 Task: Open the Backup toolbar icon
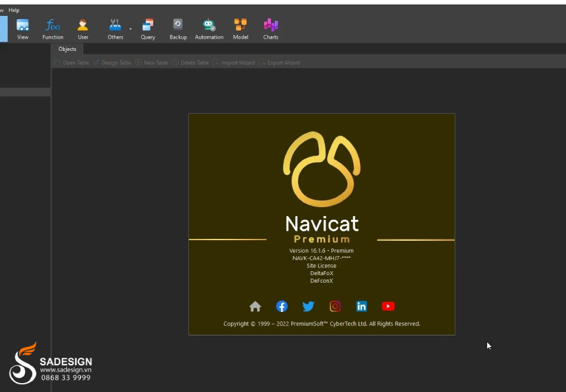(x=178, y=29)
